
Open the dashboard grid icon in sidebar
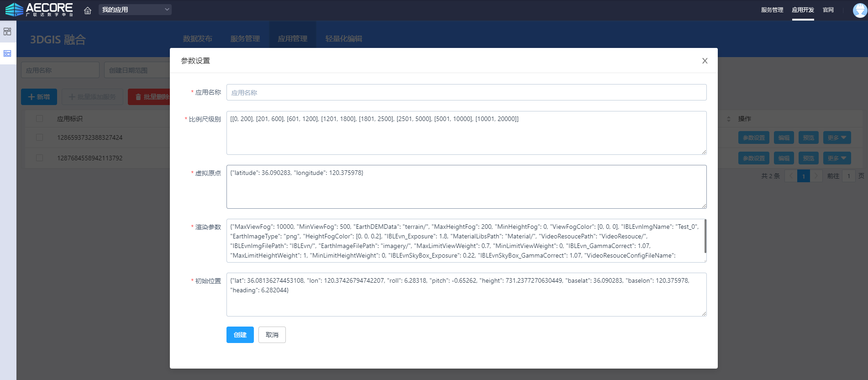click(7, 32)
